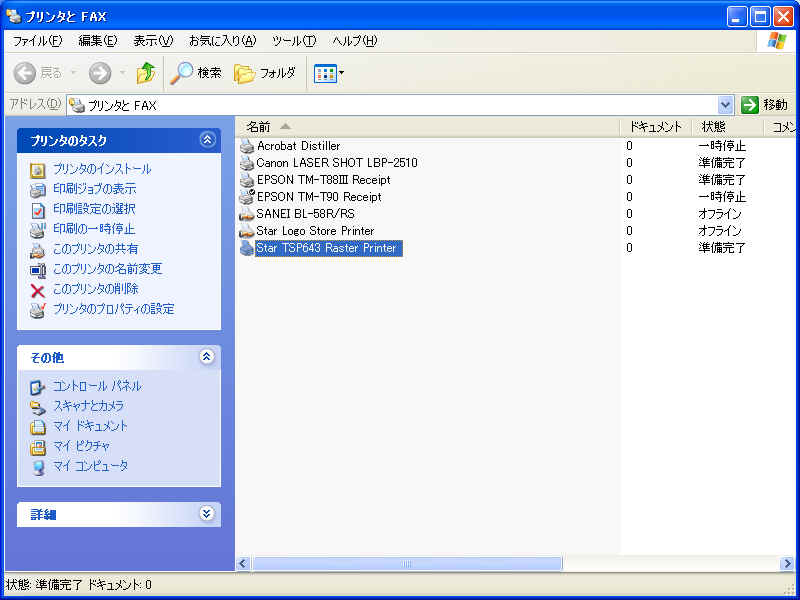Open the 表示(V) menu
800x600 pixels.
click(153, 41)
